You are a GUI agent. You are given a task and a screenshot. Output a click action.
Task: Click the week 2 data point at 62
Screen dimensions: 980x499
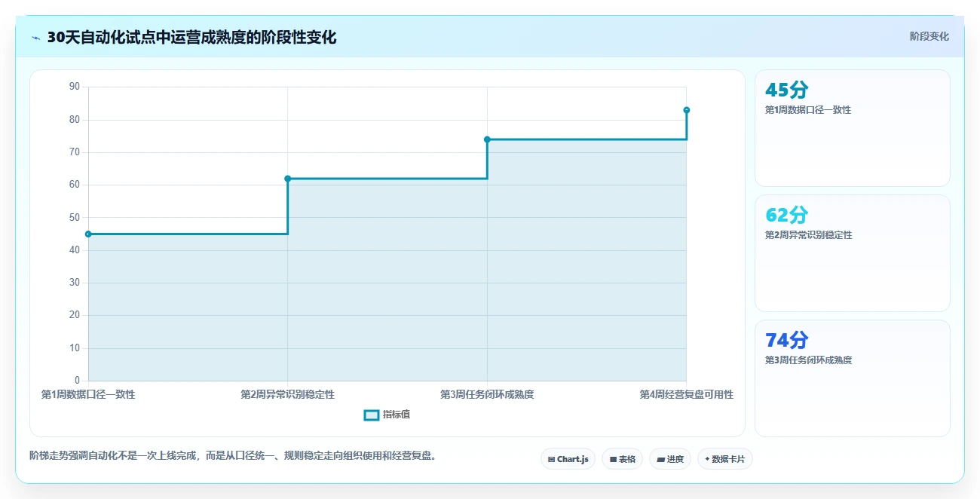coord(287,179)
